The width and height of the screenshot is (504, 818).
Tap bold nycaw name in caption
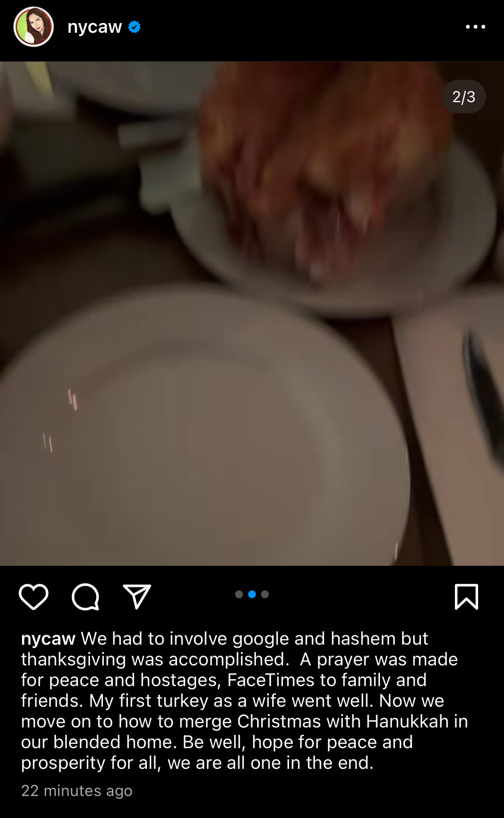point(48,639)
